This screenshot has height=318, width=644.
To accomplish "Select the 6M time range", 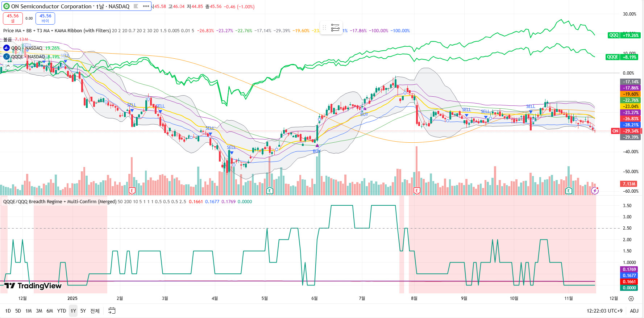I will tap(50, 311).
